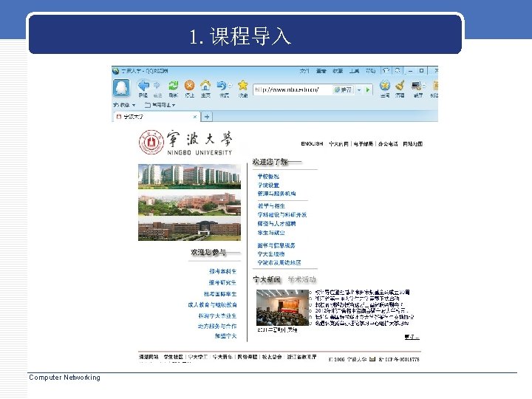Click the broom clean-up toolbar icon
Image resolution: width=532 pixels, height=399 pixels.
pos(400,86)
